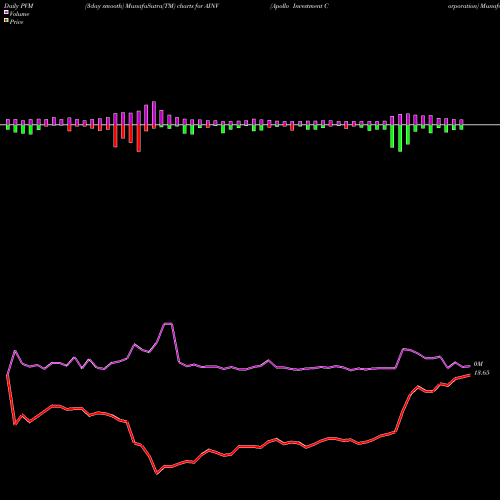
Task: Click the Price legend color swatch
Action: pos(6,21)
